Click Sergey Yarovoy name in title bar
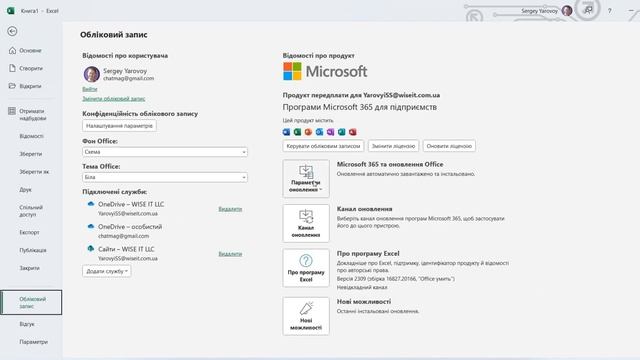This screenshot has width=640, height=360. pos(539,11)
